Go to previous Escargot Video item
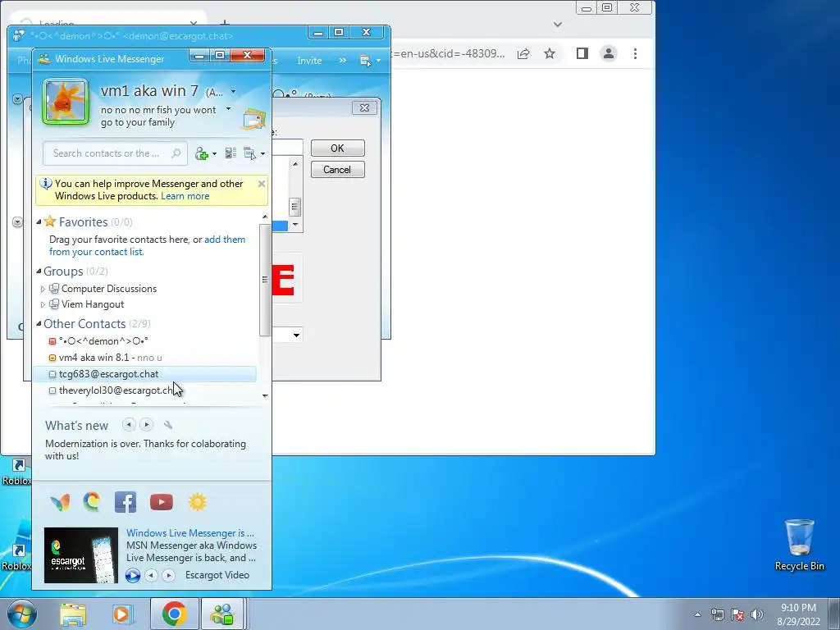 point(152,575)
